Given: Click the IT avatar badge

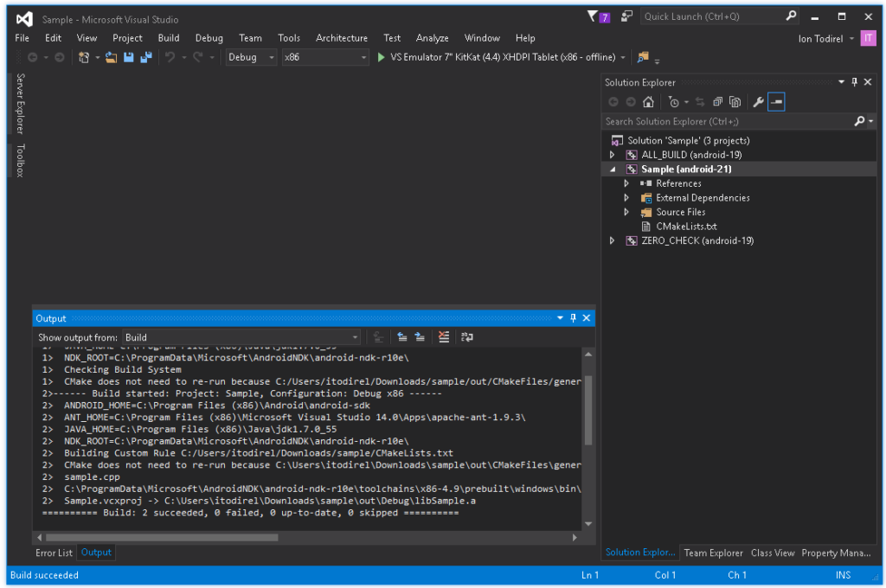Looking at the screenshot, I should 867,38.
